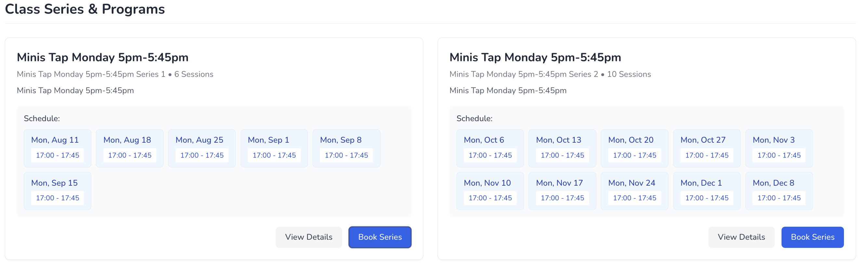Open View Details for Series 2
Viewport: 868px width, 271px height.
[741, 237]
